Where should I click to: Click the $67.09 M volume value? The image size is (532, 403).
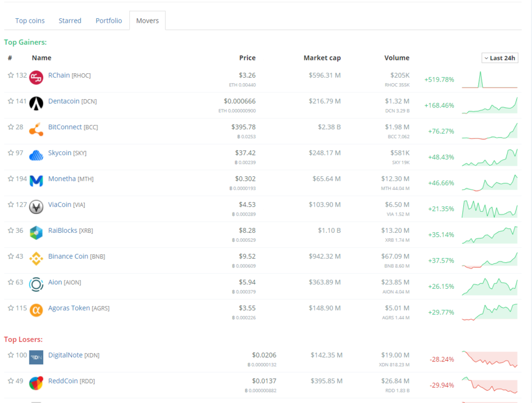point(395,256)
